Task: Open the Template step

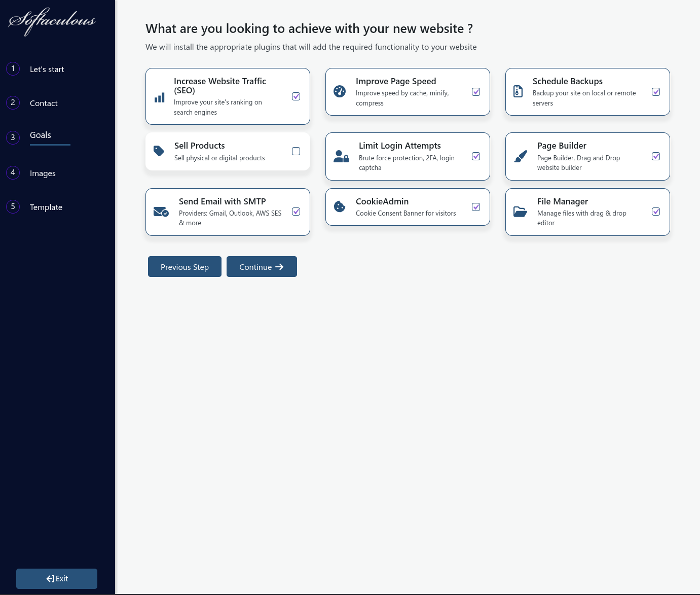Action: [46, 207]
